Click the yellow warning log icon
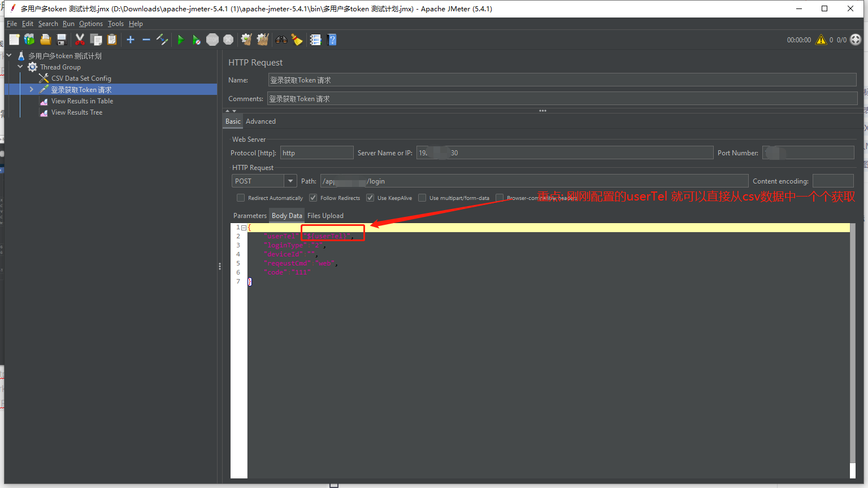868x488 pixels. click(x=821, y=40)
